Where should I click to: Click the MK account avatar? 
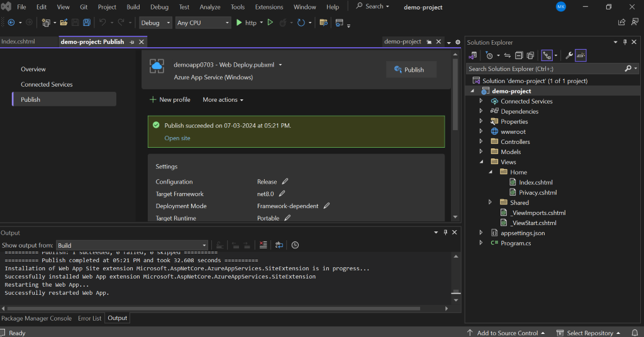click(x=560, y=6)
